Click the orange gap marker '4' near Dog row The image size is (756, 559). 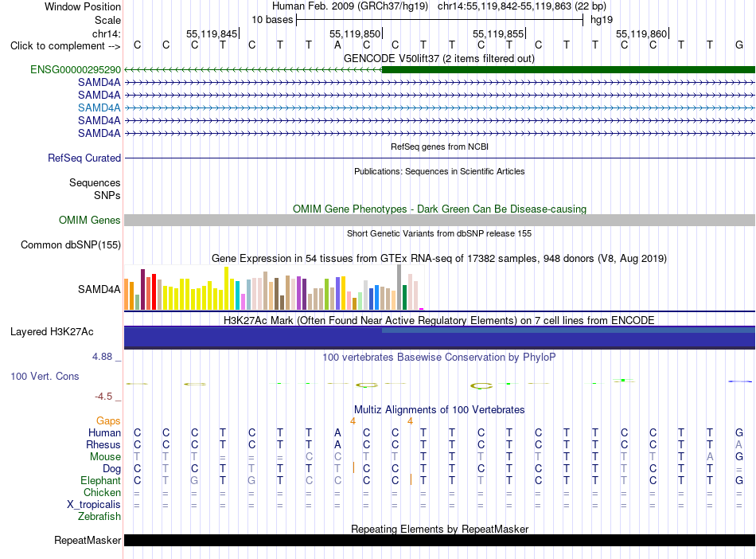pos(353,421)
